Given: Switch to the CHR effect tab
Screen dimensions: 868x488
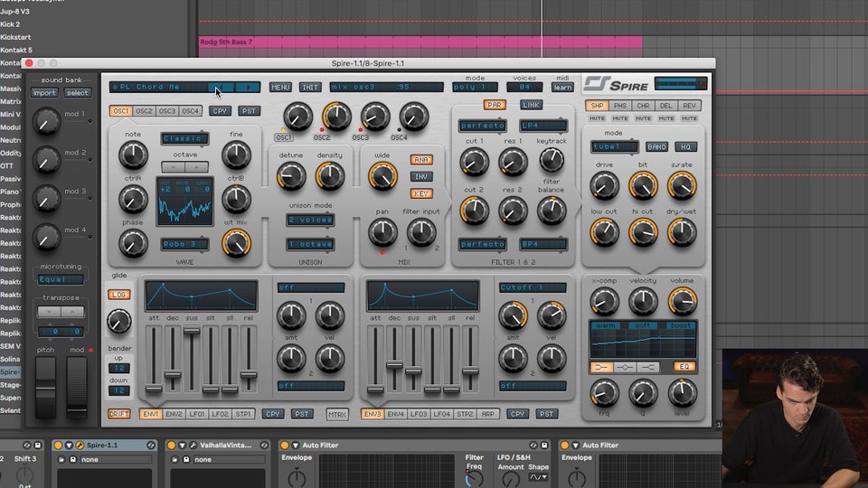Looking at the screenshot, I should [x=643, y=106].
